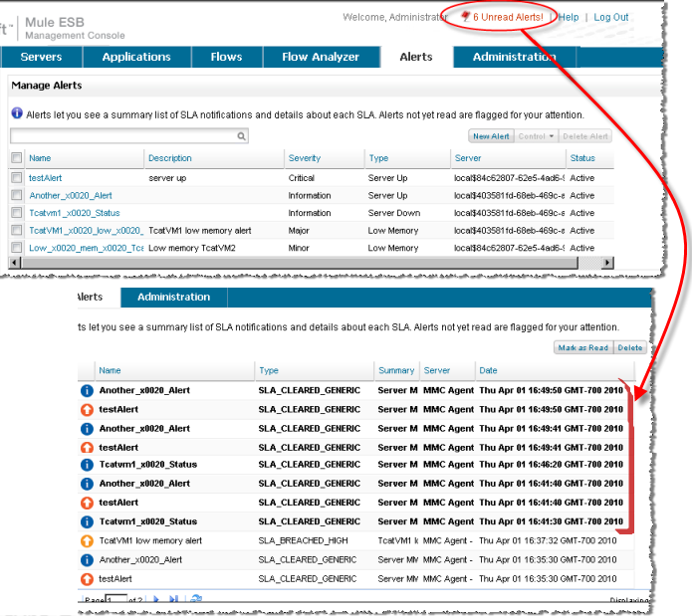The width and height of the screenshot is (692, 616).
Task: Click the horizontal scrollbar under alerts table
Action: coord(299,262)
